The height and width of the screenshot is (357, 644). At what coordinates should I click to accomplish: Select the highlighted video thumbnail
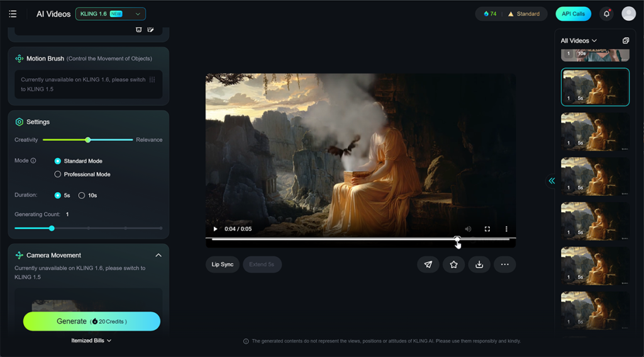click(595, 87)
